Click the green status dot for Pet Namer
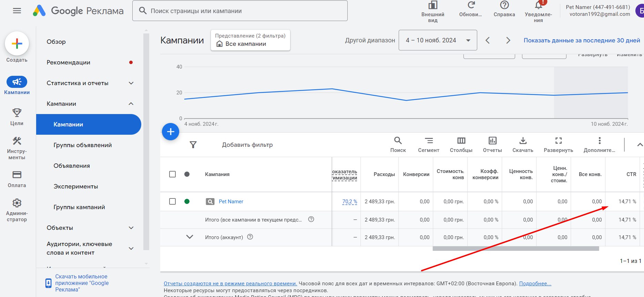Screen dimensions: 644x297 pos(187,202)
